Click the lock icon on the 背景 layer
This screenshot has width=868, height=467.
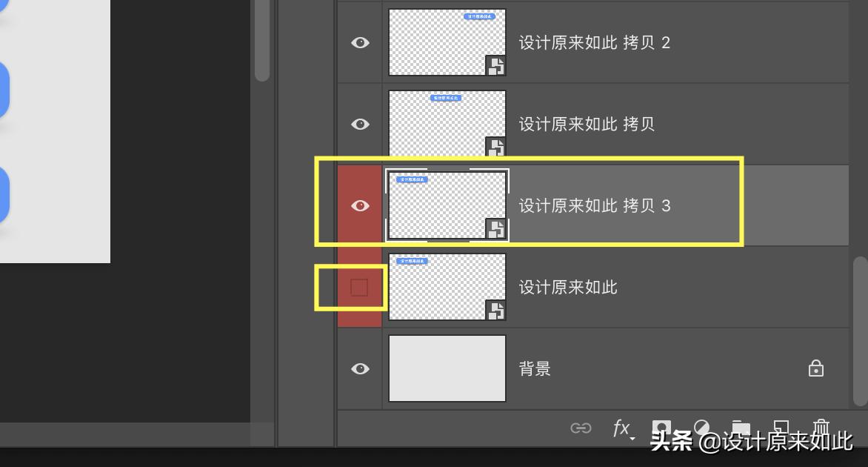[816, 368]
